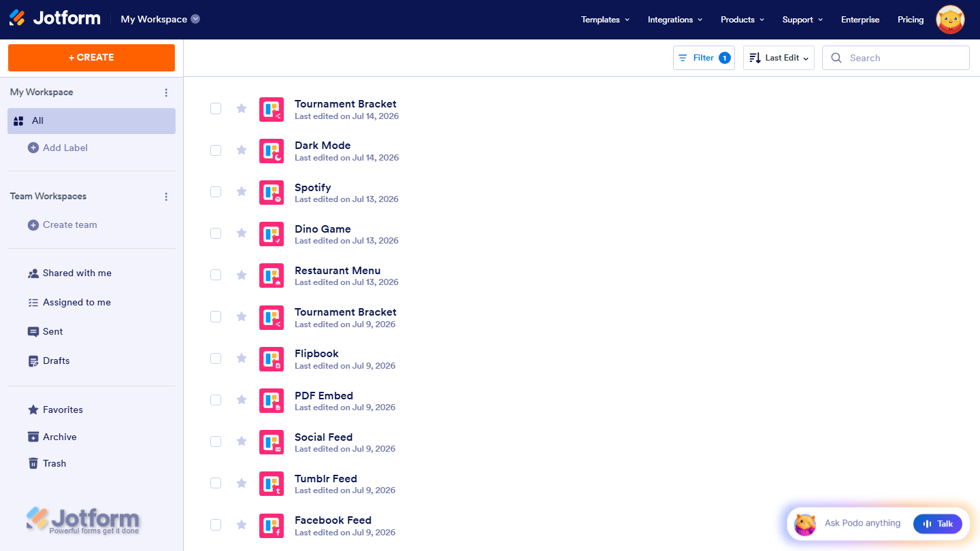Star the Spotify item as favorite
The width and height of the screenshot is (980, 551).
click(x=242, y=192)
